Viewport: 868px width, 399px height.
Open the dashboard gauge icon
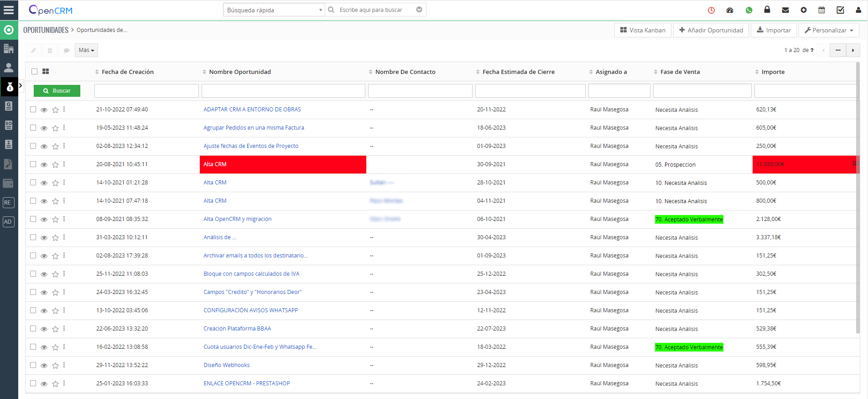click(730, 10)
